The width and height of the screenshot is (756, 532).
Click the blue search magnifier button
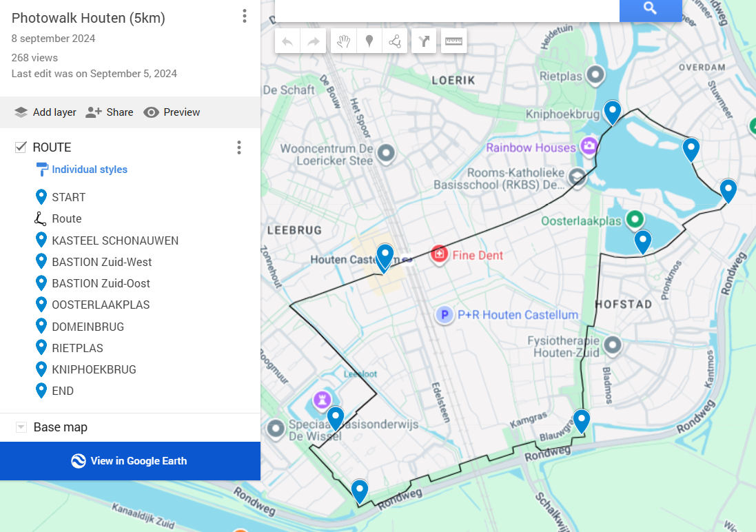tap(651, 10)
